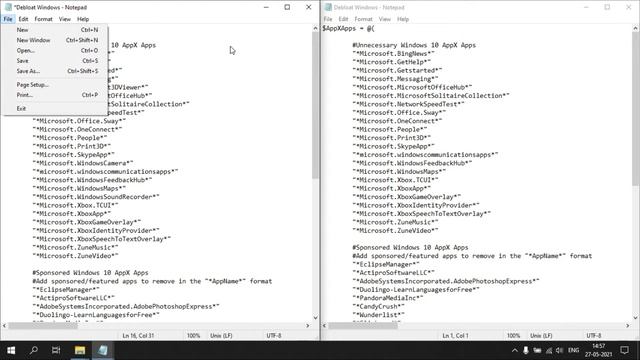The image size is (640, 360).
Task: Click the network tray icon
Action: pos(549,350)
